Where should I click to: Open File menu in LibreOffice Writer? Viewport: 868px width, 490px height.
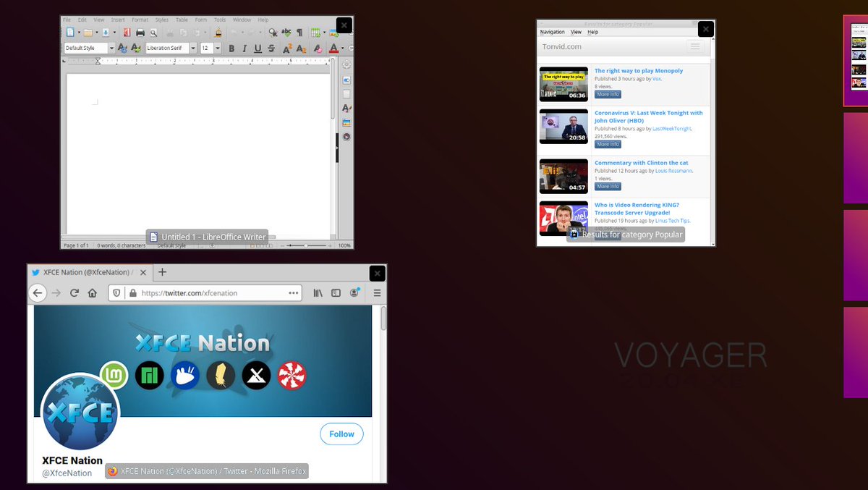tap(67, 20)
